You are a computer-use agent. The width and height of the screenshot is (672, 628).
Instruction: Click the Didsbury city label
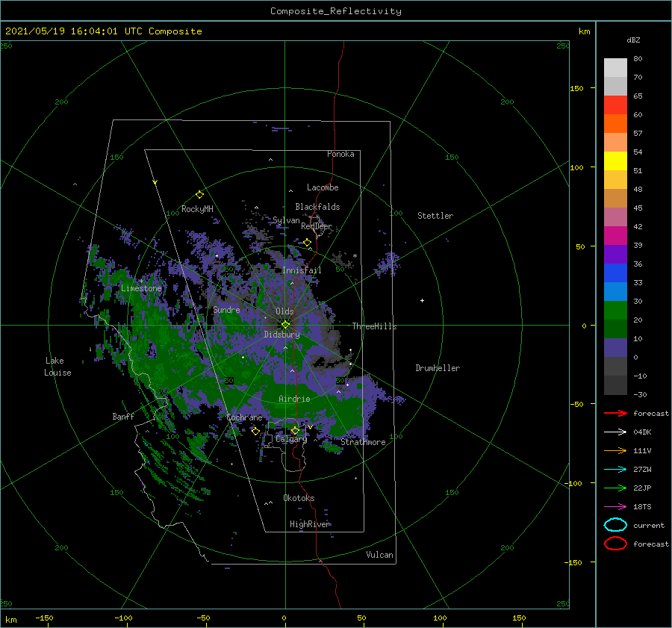(281, 335)
